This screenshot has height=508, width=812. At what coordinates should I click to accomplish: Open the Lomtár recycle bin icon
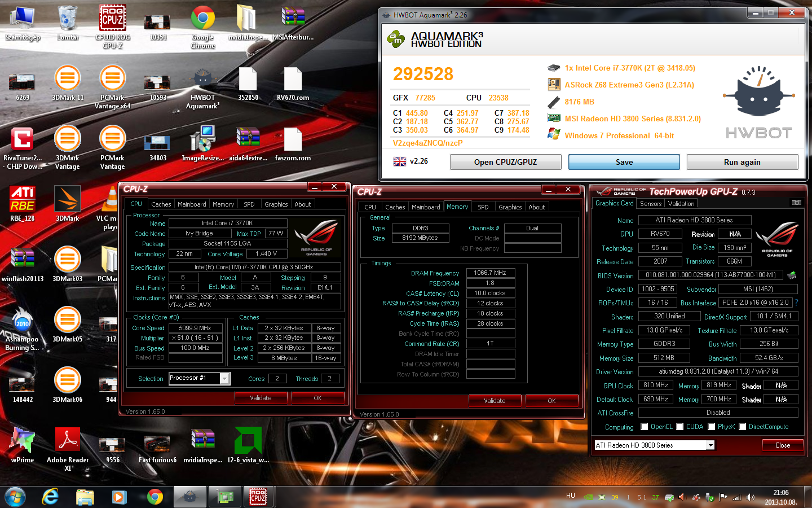pos(68,23)
